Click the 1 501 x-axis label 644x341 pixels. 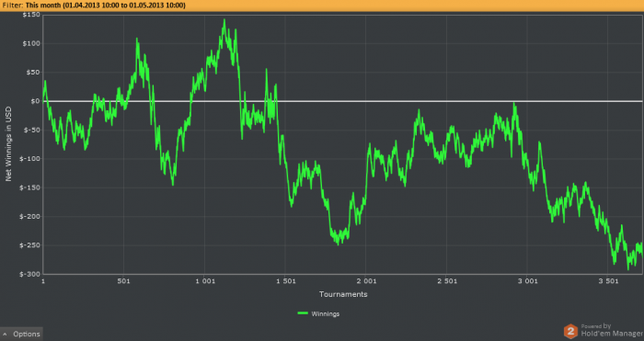tap(286, 281)
